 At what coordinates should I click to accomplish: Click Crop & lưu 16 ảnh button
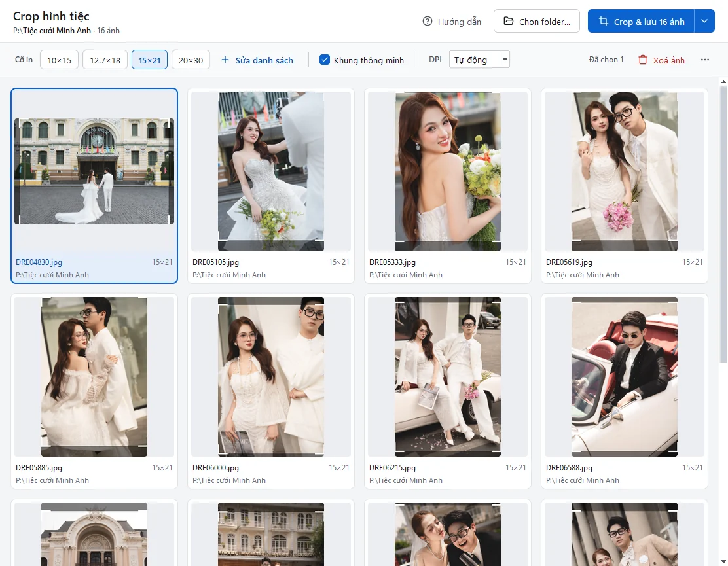click(641, 22)
